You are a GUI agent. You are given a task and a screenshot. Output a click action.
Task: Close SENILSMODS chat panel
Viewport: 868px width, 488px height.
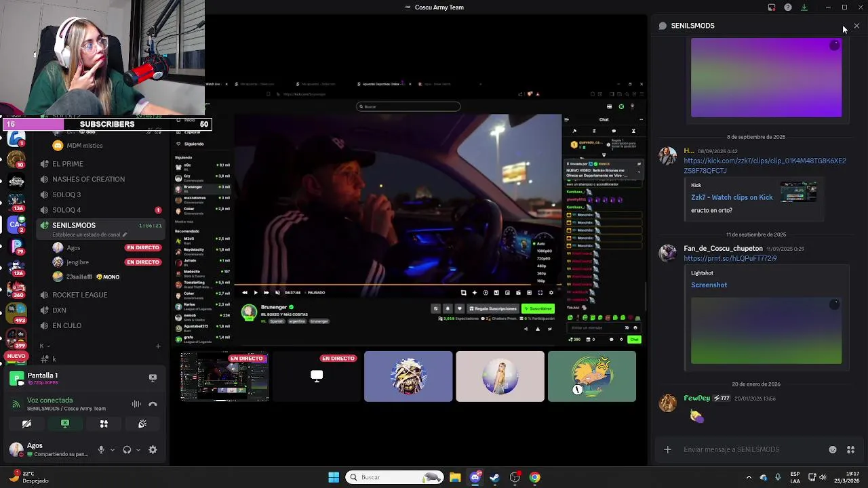pyautogui.click(x=856, y=26)
